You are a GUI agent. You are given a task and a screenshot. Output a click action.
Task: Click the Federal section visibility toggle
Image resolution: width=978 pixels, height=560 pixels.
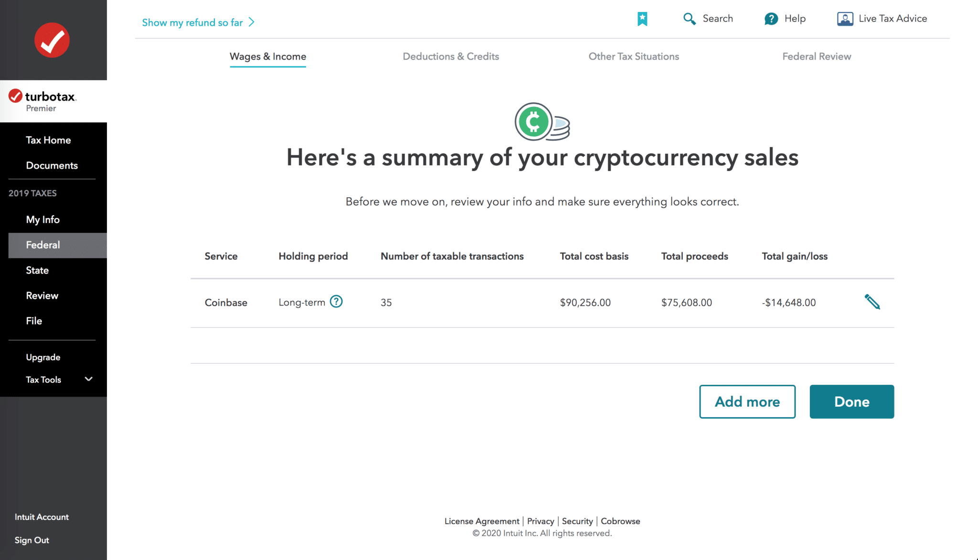[43, 244]
